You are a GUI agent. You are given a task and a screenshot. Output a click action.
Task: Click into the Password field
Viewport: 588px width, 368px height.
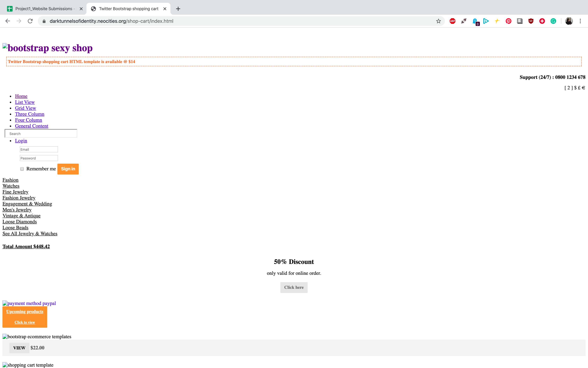pos(39,158)
